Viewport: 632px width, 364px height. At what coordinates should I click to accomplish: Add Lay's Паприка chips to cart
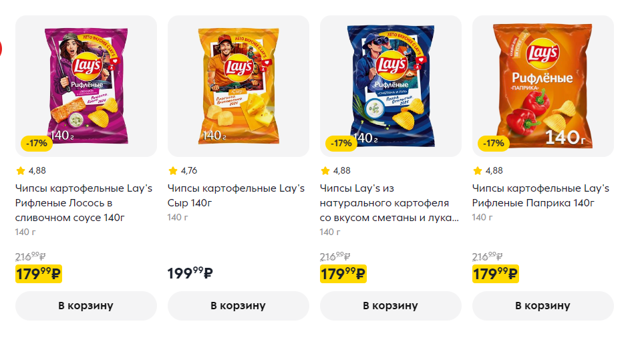pos(542,306)
